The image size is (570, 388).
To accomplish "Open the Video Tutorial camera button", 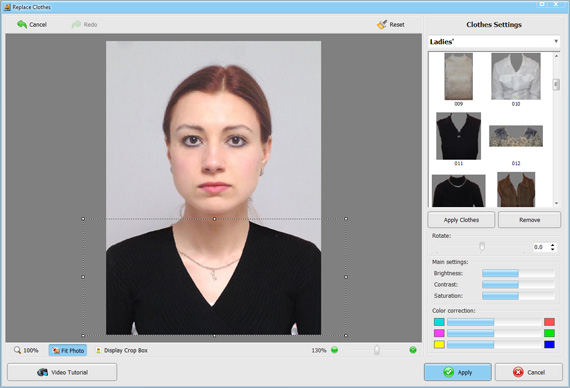I will 62,372.
